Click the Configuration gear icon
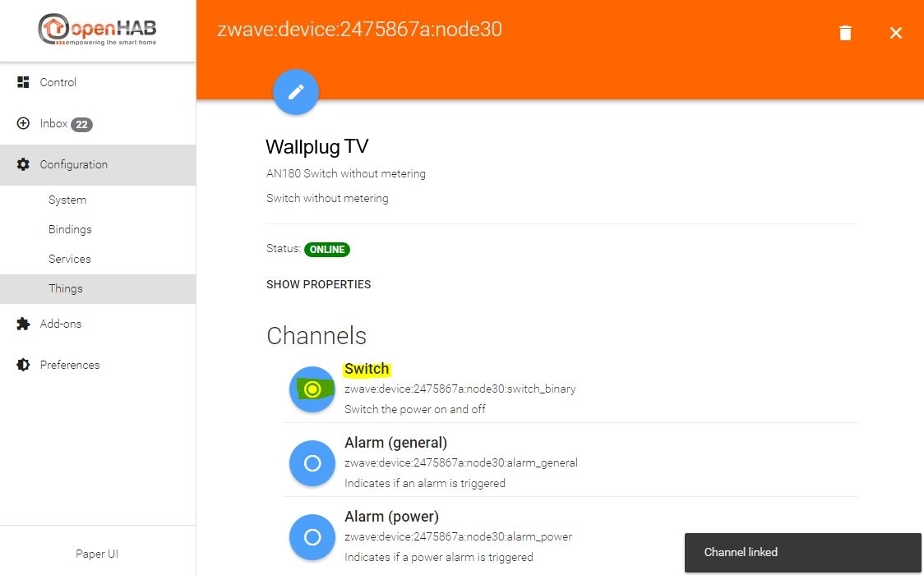This screenshot has height=575, width=924. [23, 165]
